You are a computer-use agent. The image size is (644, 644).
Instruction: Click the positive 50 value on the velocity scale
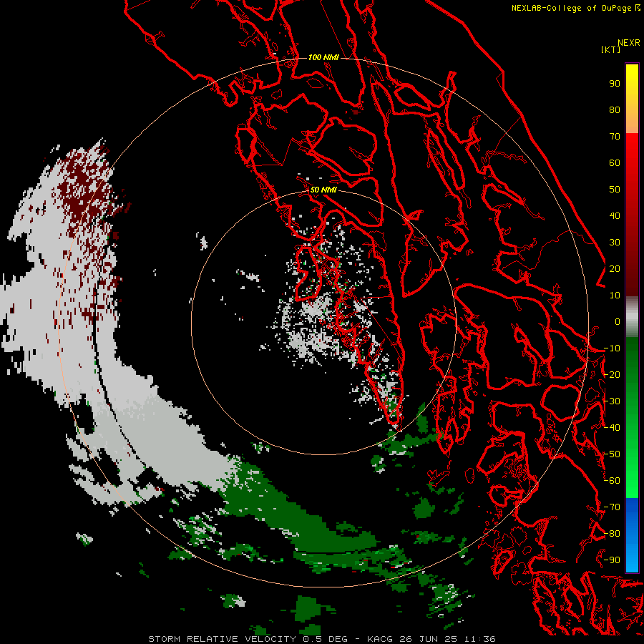click(x=615, y=190)
